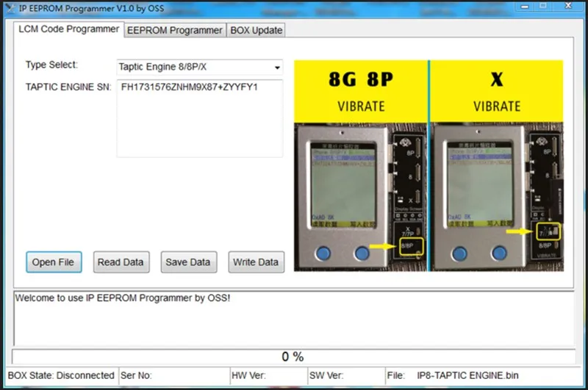The image size is (588, 390).
Task: Click inside the TAPTIC ENGINE SN text box
Action: 199,118
